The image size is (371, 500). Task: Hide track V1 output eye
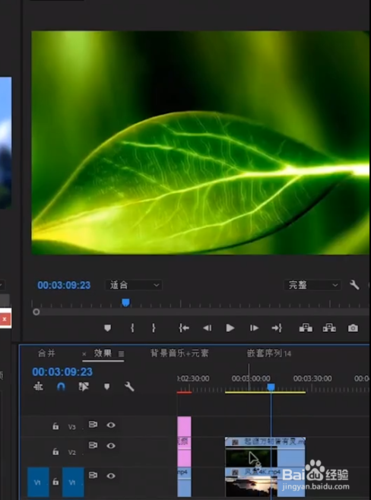[111, 476]
